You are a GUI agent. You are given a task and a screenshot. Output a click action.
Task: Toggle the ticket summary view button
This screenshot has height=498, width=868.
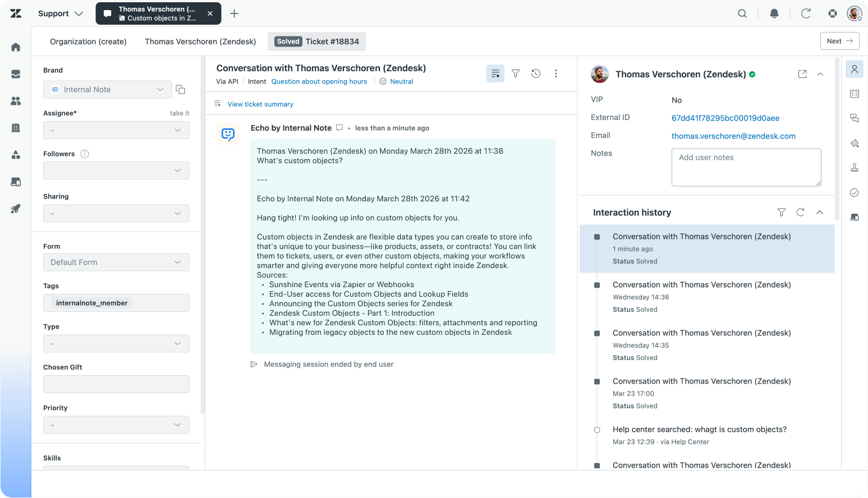pyautogui.click(x=495, y=73)
